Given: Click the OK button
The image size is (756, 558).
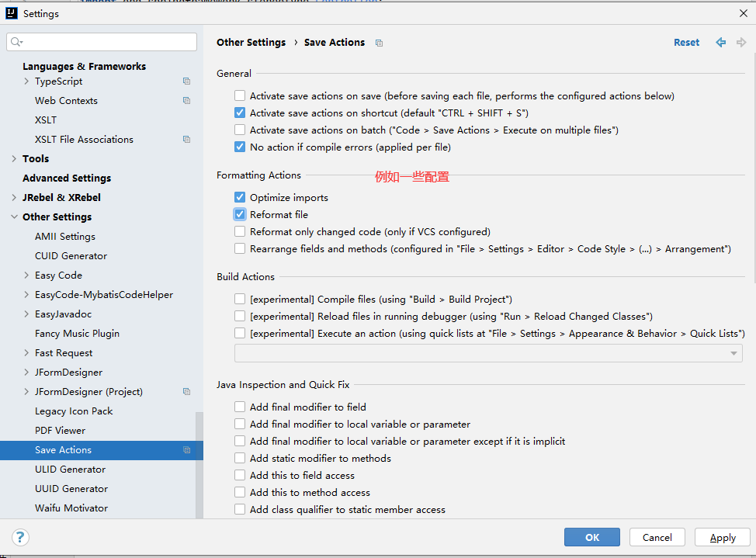Looking at the screenshot, I should (x=592, y=537).
